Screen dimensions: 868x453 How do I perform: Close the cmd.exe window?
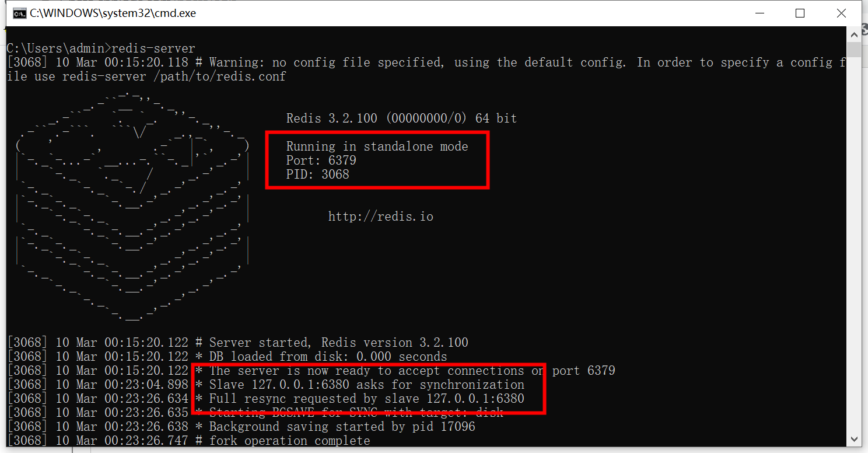coord(841,13)
